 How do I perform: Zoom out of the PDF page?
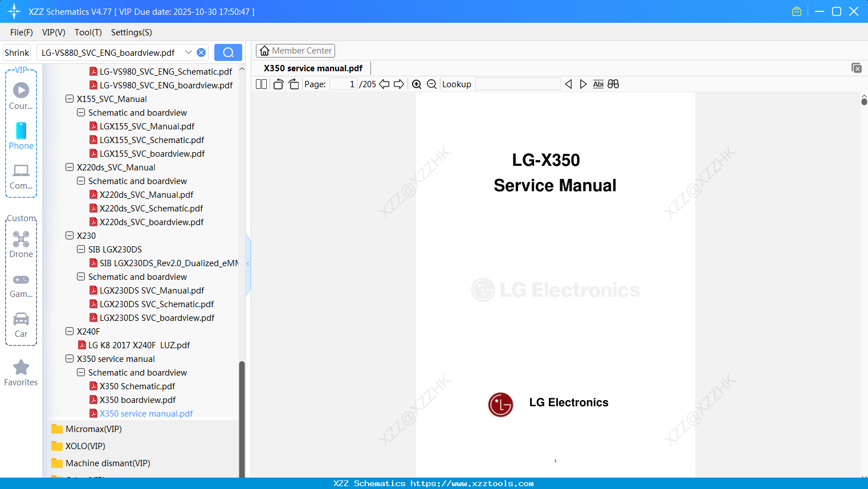431,84
